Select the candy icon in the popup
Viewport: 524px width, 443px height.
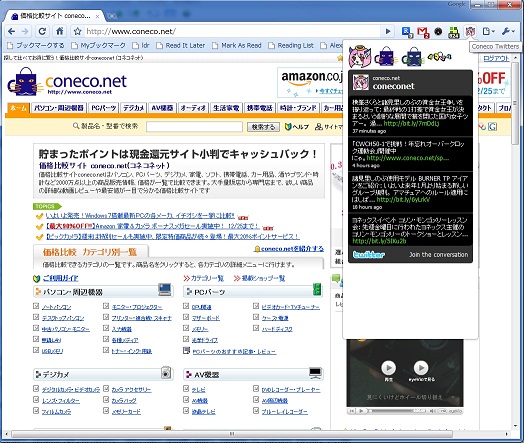coord(439,57)
